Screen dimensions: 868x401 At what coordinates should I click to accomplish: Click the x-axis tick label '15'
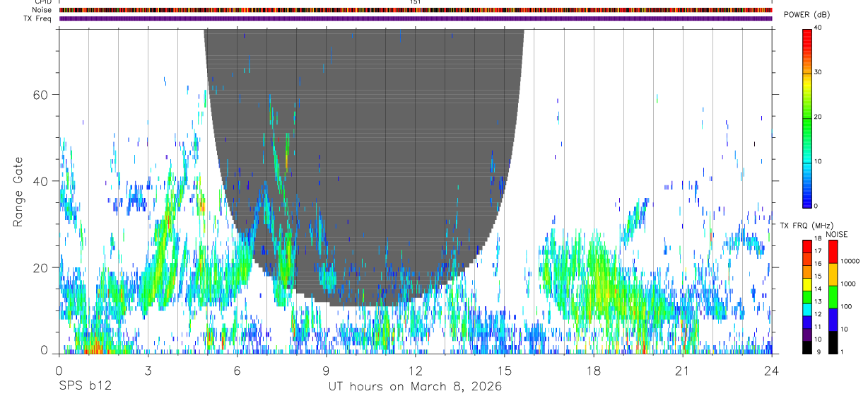505,370
